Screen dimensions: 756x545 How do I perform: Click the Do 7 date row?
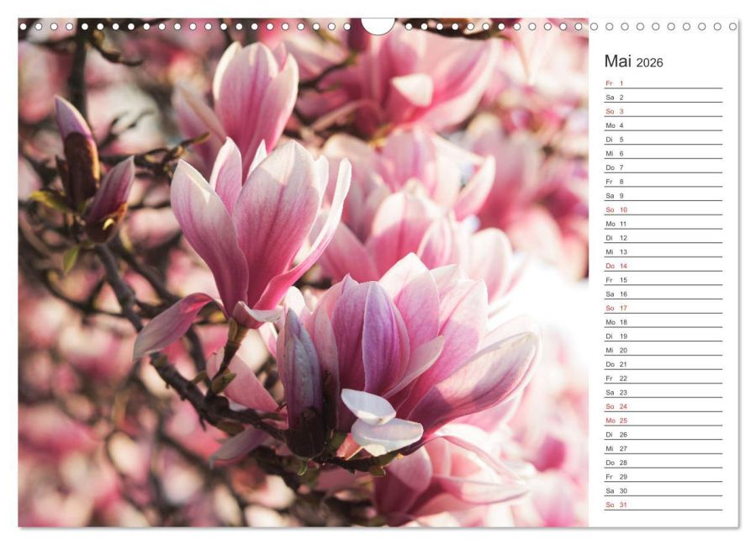pos(663,167)
